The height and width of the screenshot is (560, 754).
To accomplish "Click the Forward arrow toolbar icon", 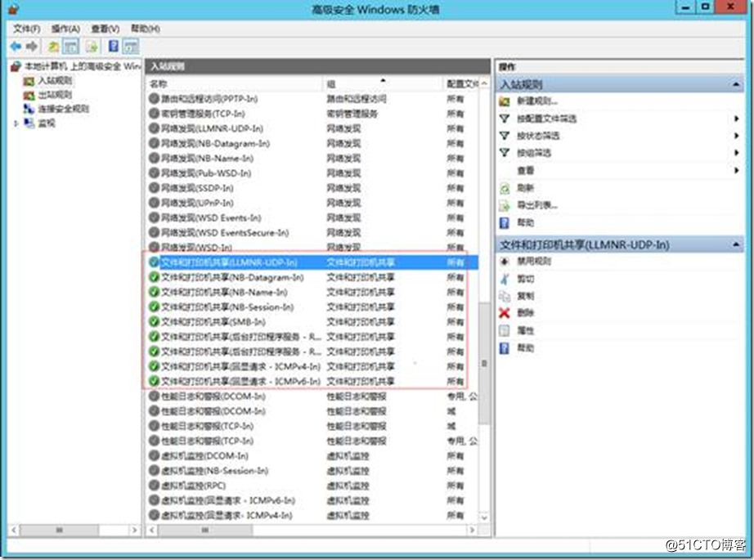I will [x=32, y=46].
